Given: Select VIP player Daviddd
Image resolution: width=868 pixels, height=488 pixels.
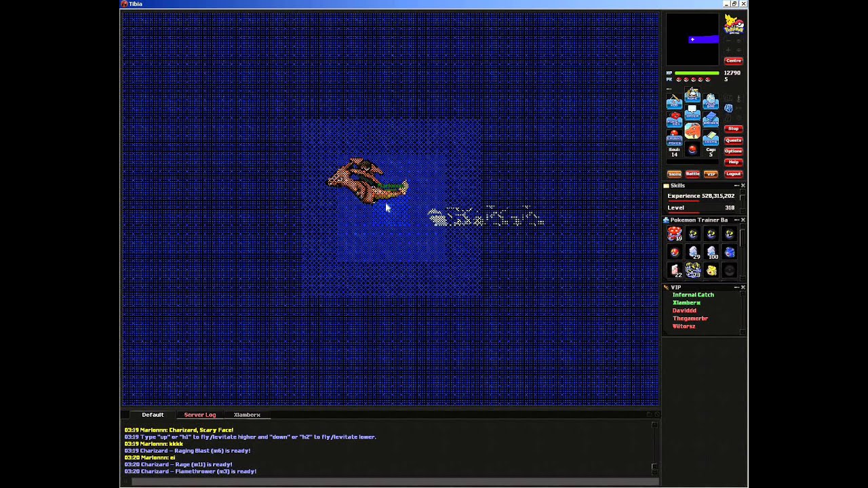Looking at the screenshot, I should (x=684, y=310).
